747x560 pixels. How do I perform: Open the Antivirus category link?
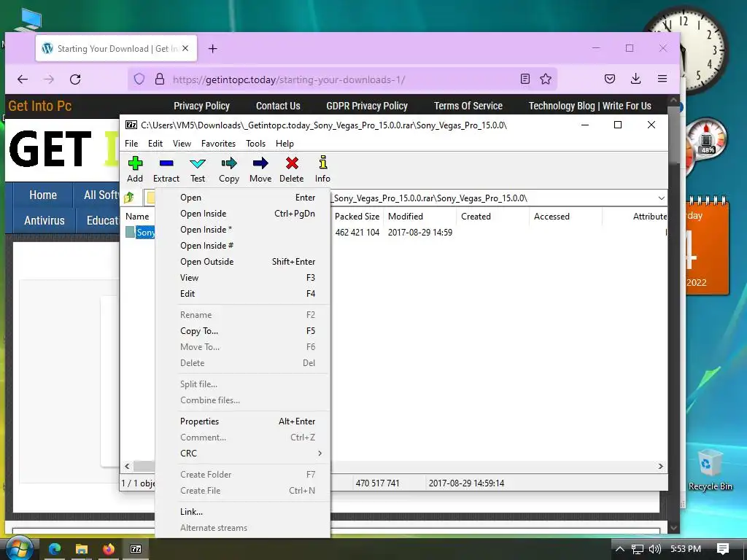44,220
